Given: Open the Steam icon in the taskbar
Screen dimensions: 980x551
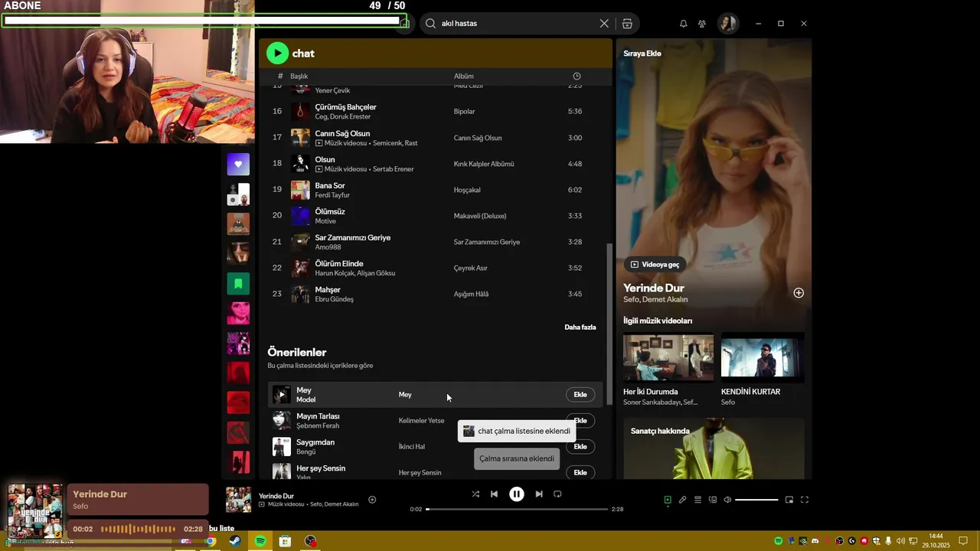Looking at the screenshot, I should click(x=234, y=541).
